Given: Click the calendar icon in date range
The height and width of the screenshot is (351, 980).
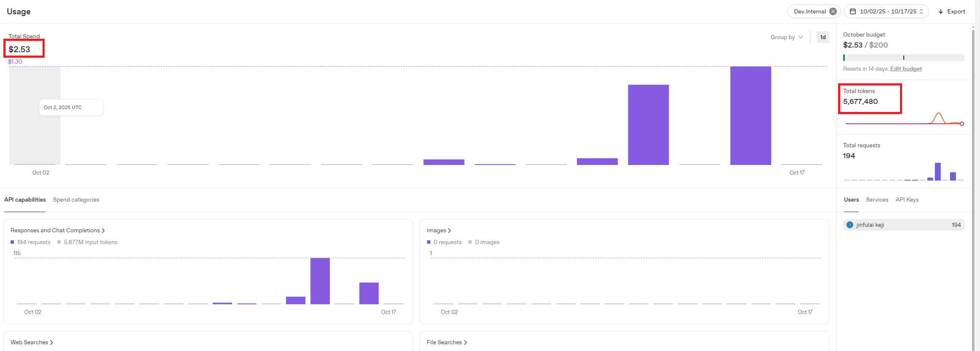Looking at the screenshot, I should 853,11.
